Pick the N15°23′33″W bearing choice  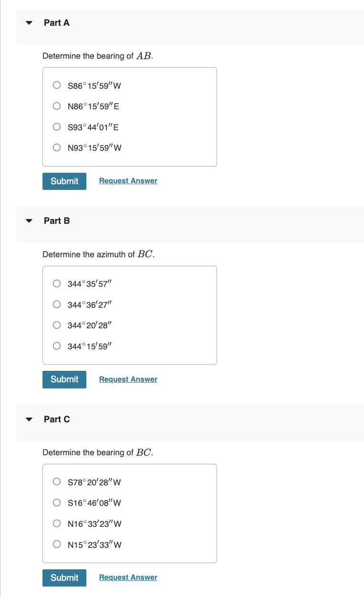(57, 544)
